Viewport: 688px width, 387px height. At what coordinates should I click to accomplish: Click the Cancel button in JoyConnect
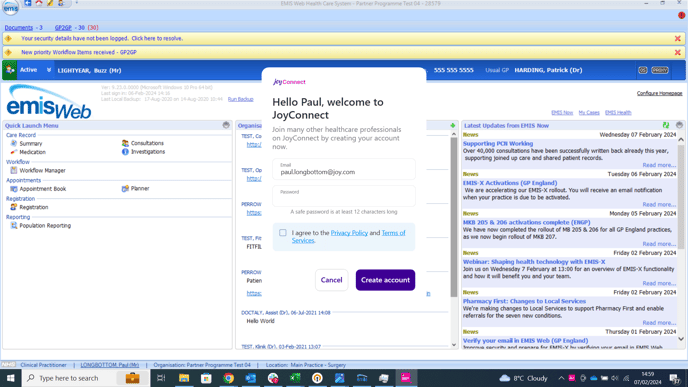click(x=331, y=280)
